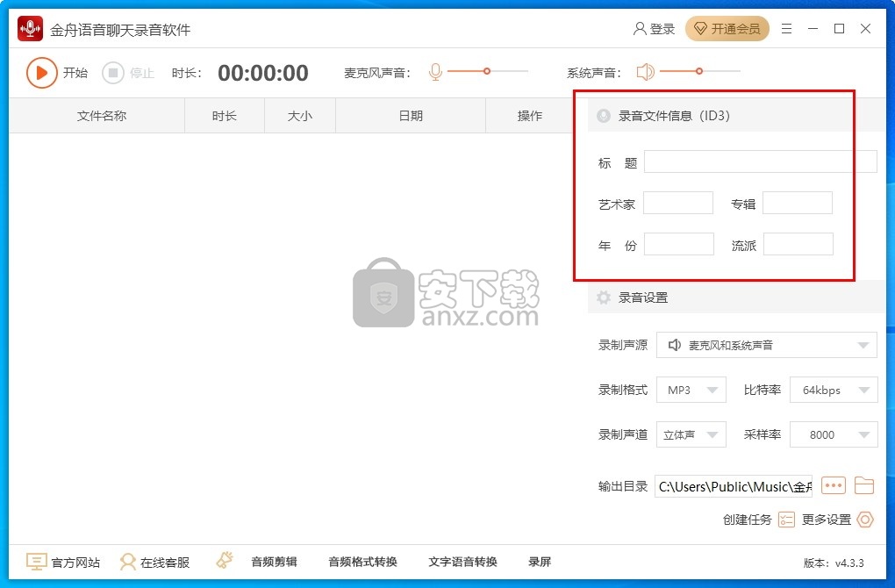Screen dimensions: 895x588
Task: Open the 采样率 8000 dropdown
Action: coord(834,434)
